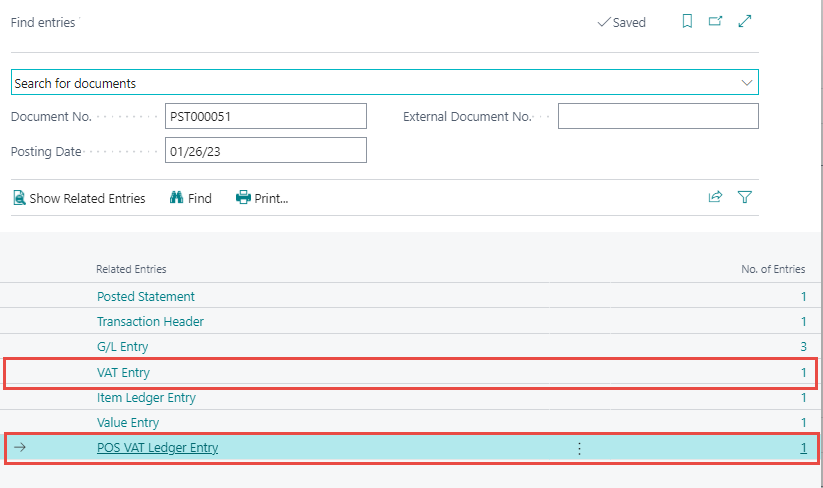
Task: Click the Posting Date field
Action: click(x=265, y=151)
